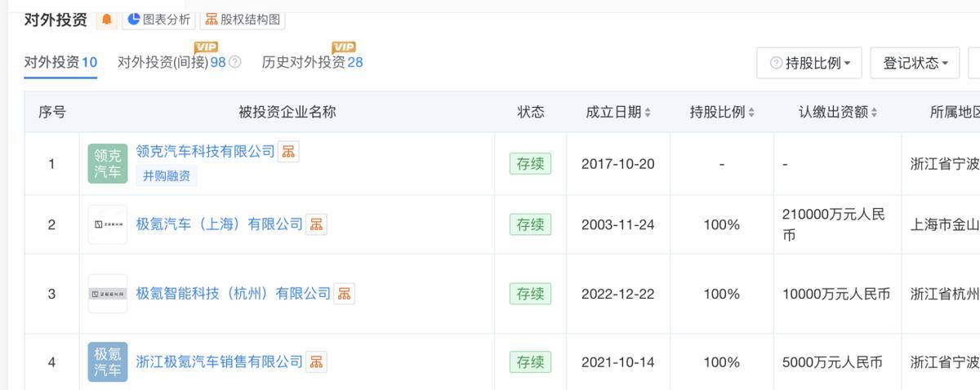
Task: Open the 极氪智能科技（杭州）有限公司 company link
Action: pyautogui.click(x=234, y=294)
